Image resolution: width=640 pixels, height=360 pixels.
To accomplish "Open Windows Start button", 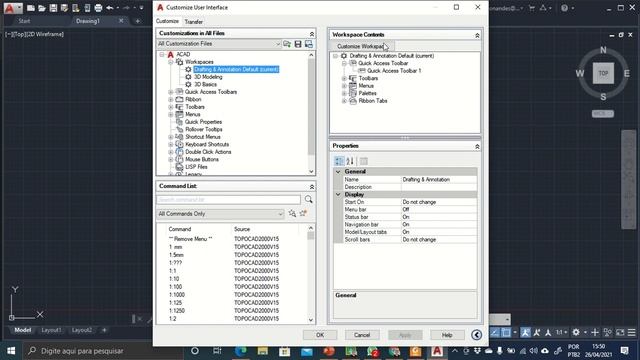I will 11,351.
